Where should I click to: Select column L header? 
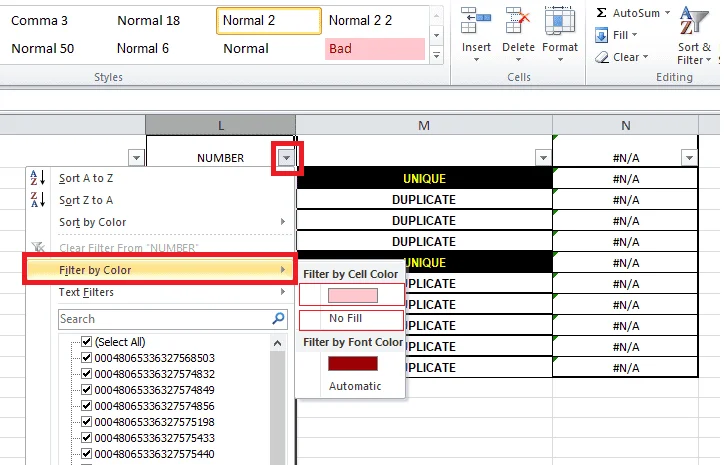tap(221, 125)
